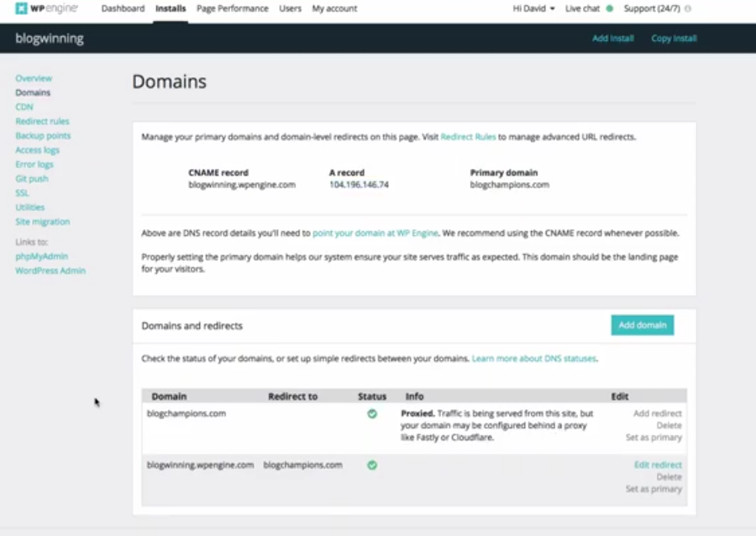Click the blogwinning install title

point(50,38)
